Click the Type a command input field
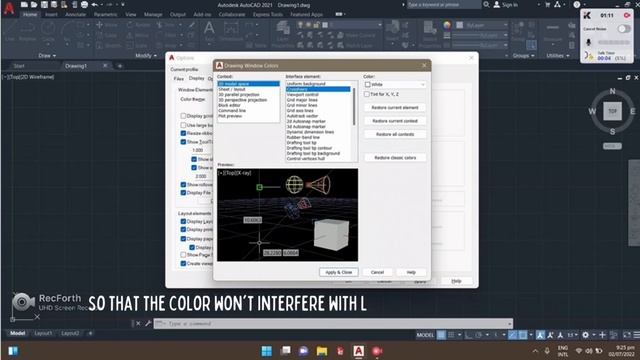The width and height of the screenshot is (640, 360). coord(333,324)
